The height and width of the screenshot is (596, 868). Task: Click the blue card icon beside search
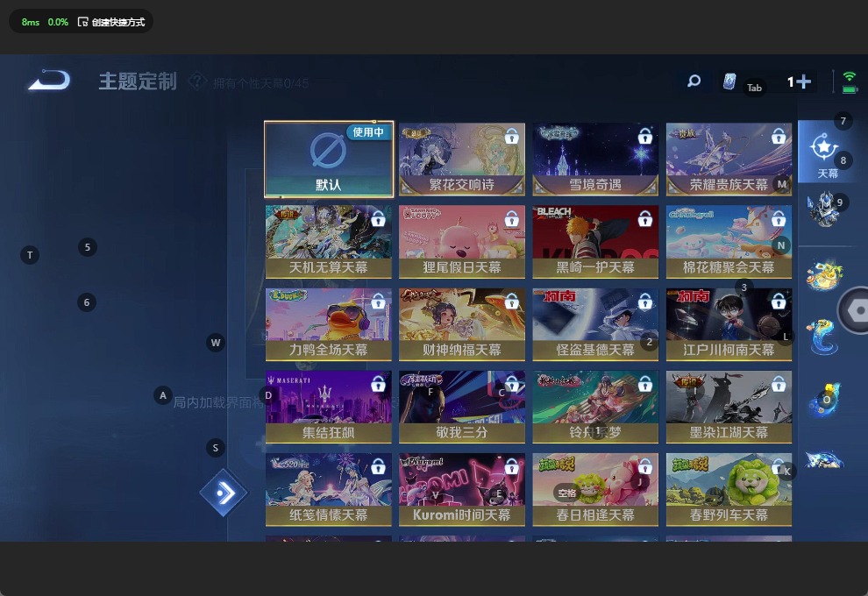click(729, 82)
